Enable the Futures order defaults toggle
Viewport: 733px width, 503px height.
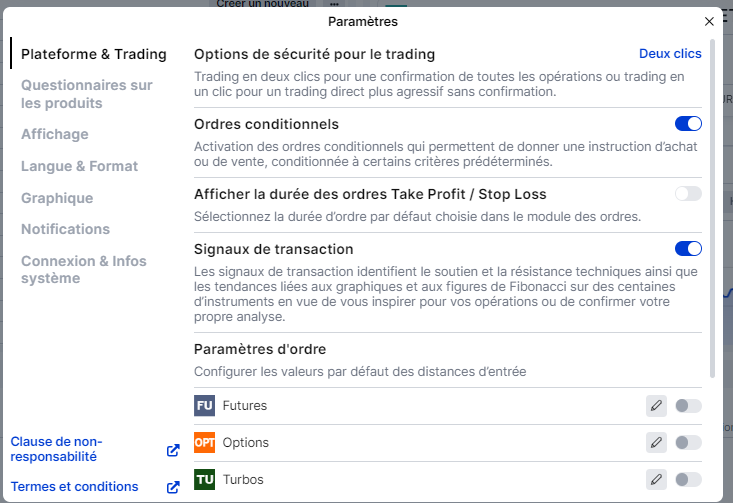pyautogui.click(x=688, y=406)
